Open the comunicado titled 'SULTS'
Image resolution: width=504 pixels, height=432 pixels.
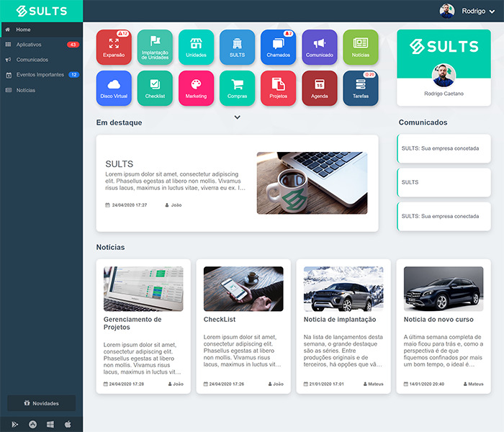point(444,182)
